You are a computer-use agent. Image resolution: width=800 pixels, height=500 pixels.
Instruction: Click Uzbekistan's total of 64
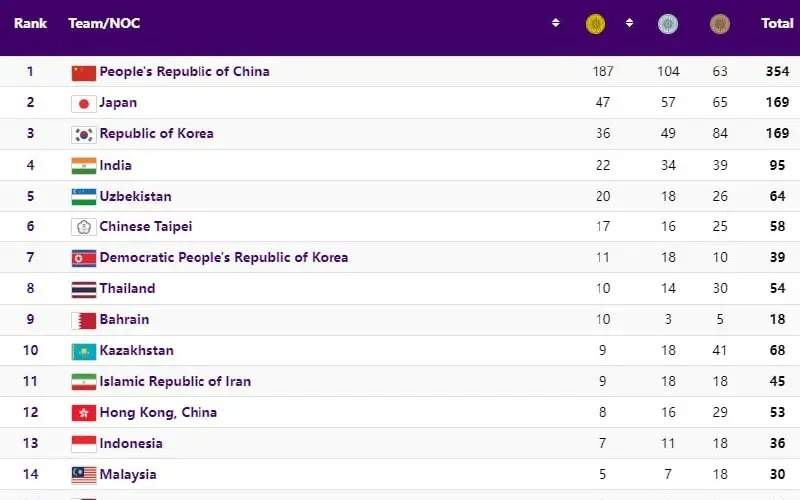click(777, 196)
